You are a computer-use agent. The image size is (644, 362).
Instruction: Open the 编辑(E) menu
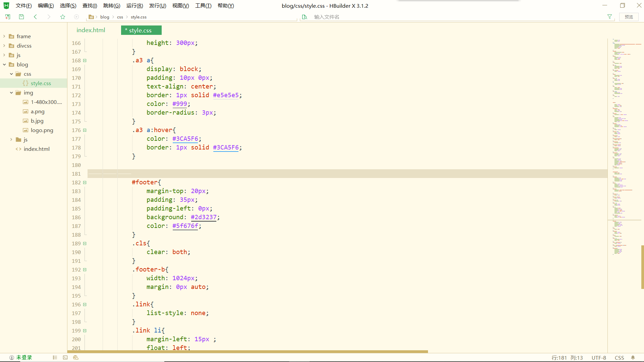pos(46,6)
